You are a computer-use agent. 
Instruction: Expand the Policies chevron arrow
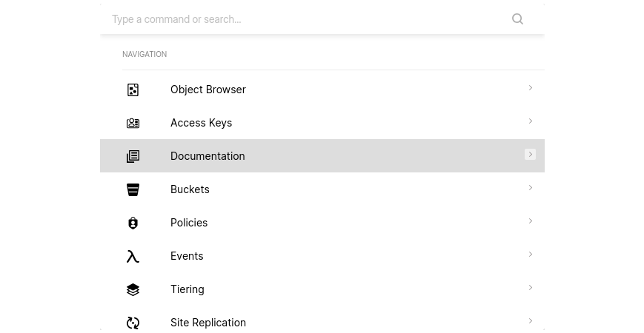tap(530, 221)
